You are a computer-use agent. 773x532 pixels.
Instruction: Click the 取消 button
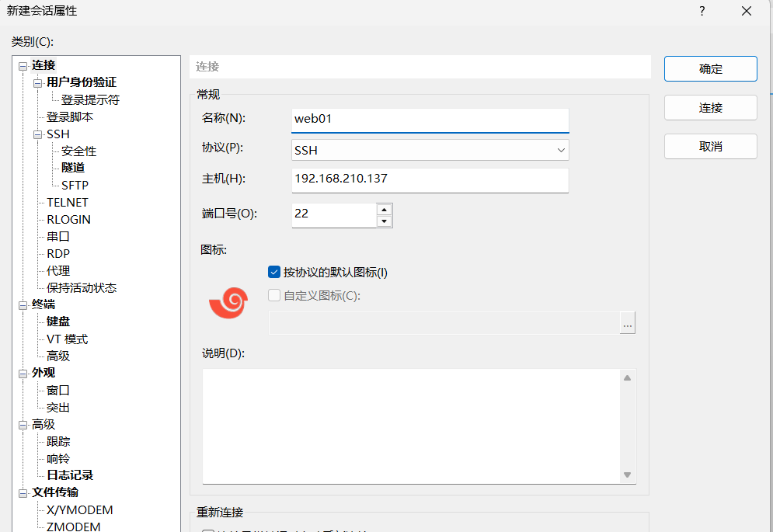click(710, 147)
